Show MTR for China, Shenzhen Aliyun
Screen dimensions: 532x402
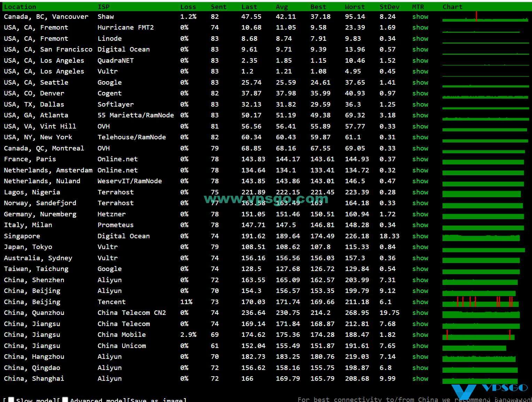click(420, 280)
